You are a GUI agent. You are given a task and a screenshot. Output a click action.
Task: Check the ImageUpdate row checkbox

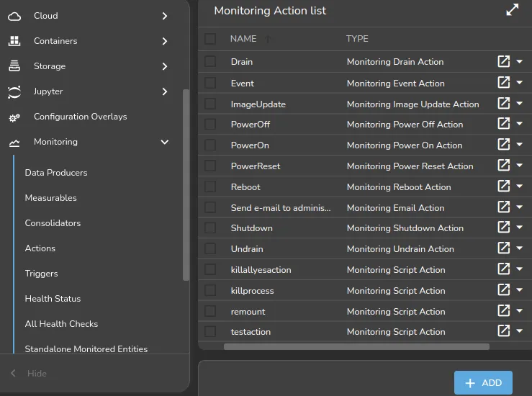(210, 104)
